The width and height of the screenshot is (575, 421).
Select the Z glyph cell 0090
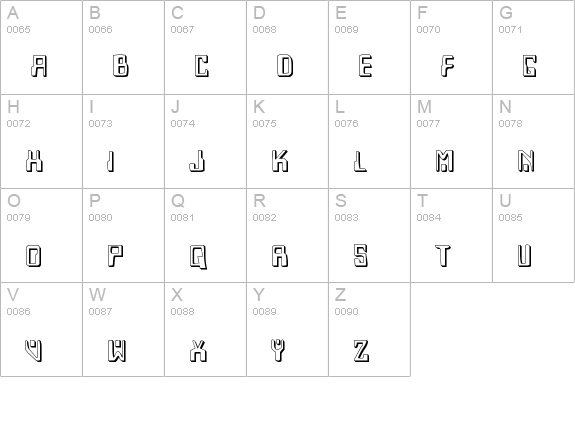point(370,329)
